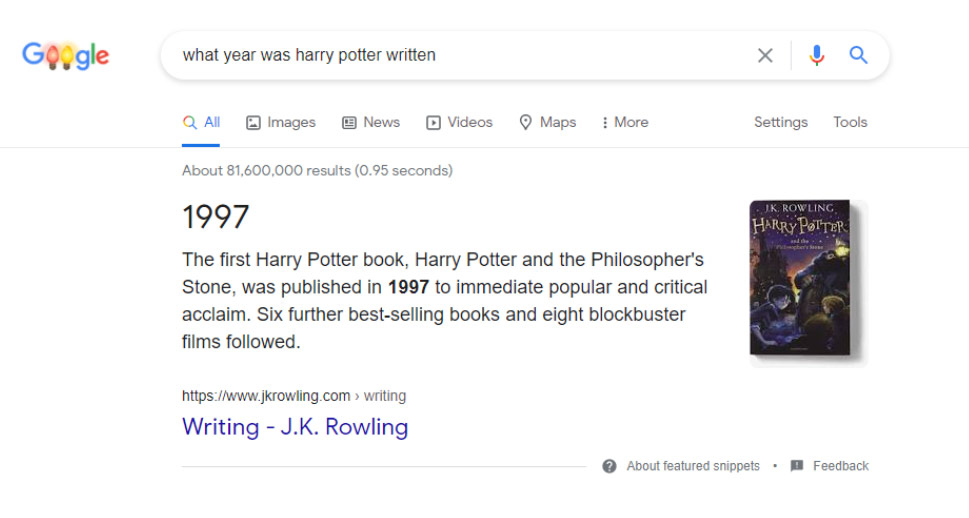Image resolution: width=969 pixels, height=518 pixels.
Task: Submit search with blue magnifier icon
Action: [858, 55]
